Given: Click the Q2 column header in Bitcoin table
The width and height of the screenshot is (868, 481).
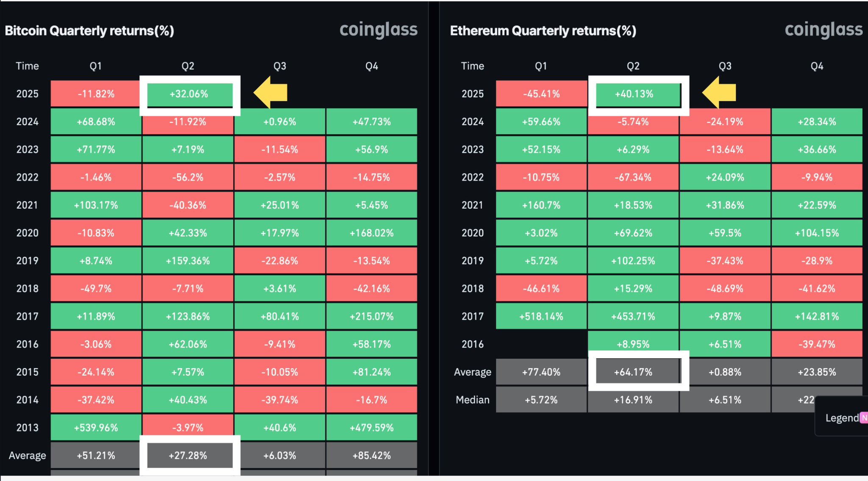Looking at the screenshot, I should (188, 66).
